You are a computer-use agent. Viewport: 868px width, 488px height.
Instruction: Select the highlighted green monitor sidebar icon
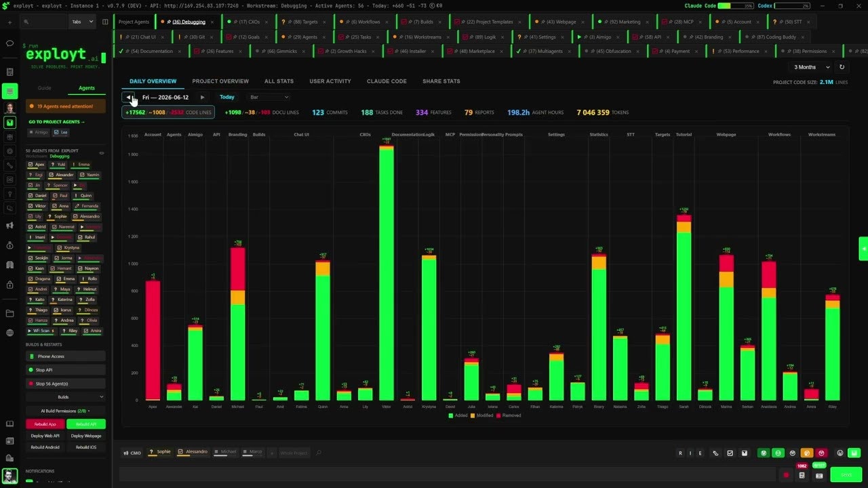click(9, 91)
